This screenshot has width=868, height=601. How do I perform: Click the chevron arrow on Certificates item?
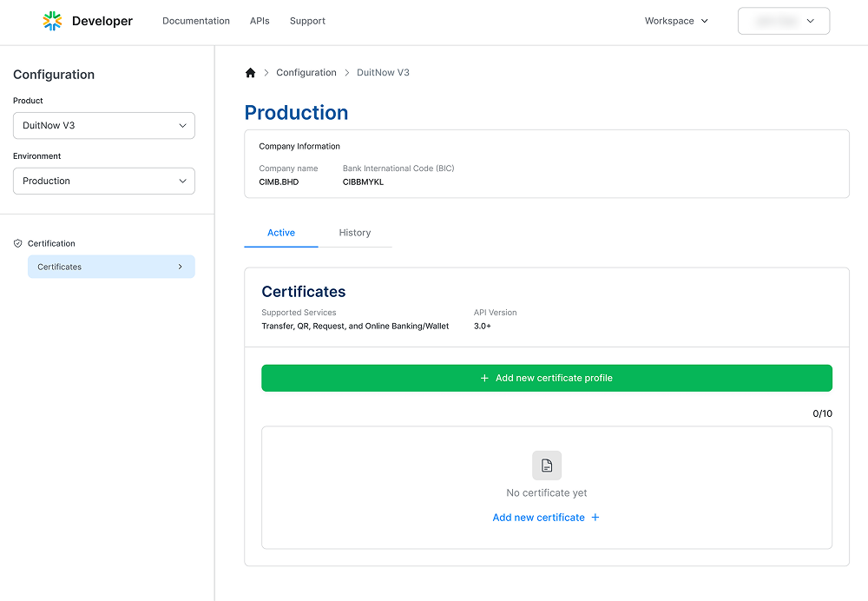(180, 267)
